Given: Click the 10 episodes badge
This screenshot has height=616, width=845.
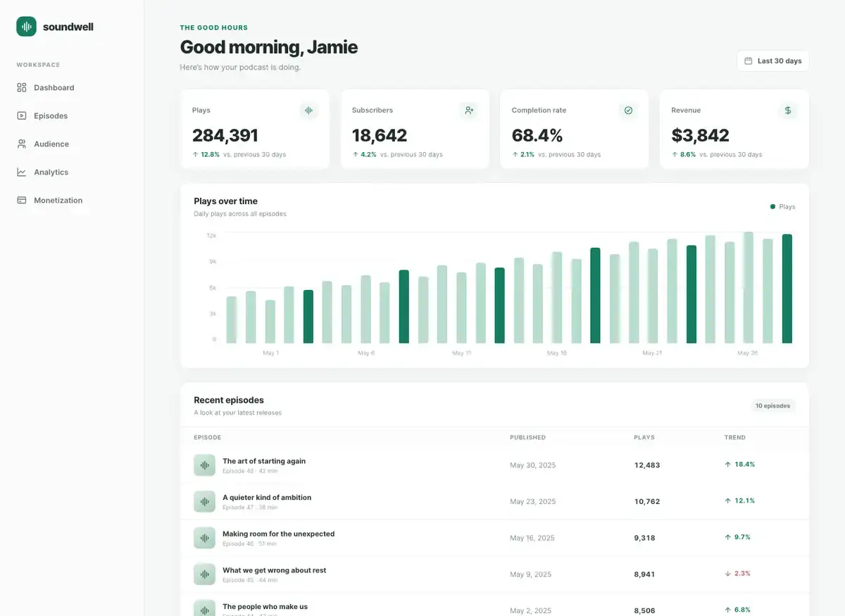Looking at the screenshot, I should tap(772, 406).
